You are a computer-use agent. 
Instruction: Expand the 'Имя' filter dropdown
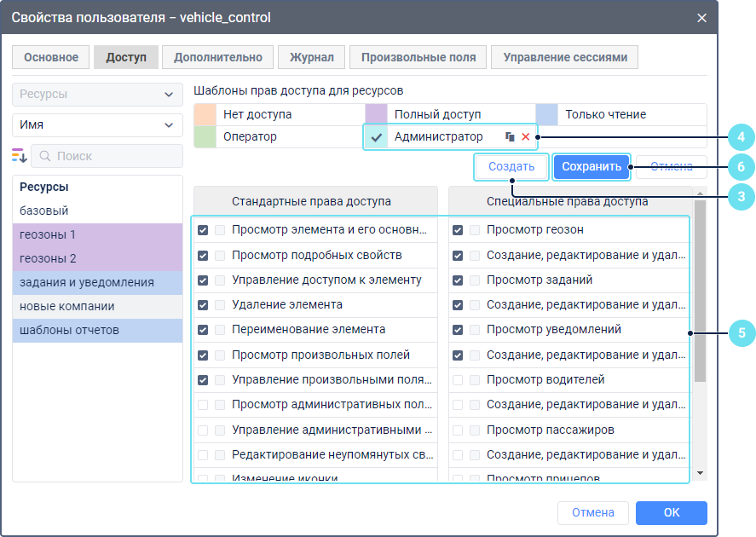(97, 124)
